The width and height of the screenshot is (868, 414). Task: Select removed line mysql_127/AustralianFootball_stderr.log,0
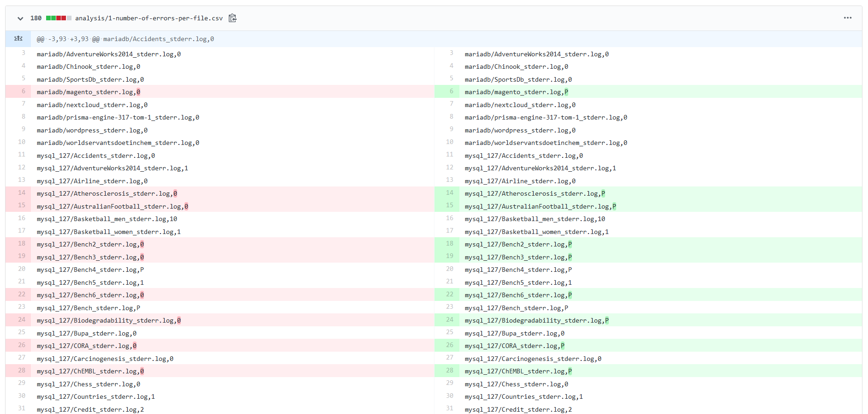[x=113, y=207]
